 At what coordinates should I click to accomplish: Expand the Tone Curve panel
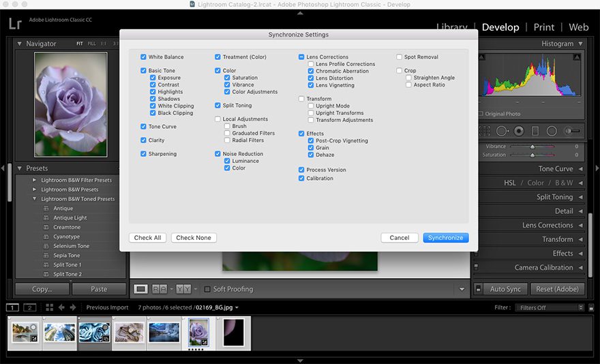[x=556, y=169]
